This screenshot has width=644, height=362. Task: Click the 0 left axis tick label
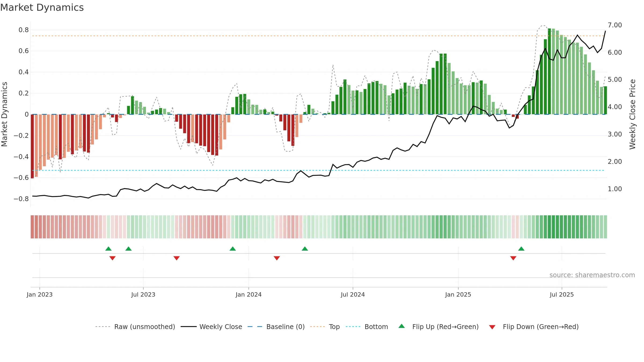click(27, 114)
